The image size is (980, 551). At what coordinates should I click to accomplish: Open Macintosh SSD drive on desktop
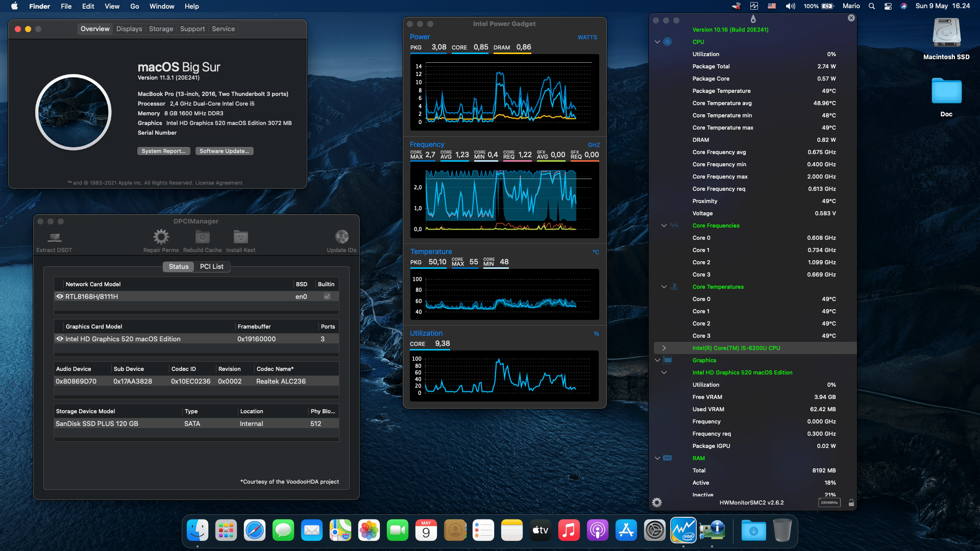tap(946, 34)
